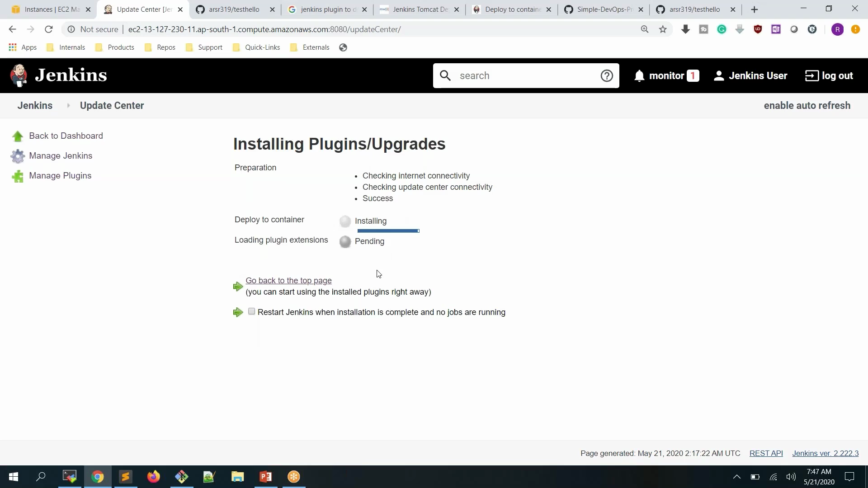Switch to the Simple-DevOps-Project GitHub tab
This screenshot has width=868, height=488.
coord(604,9)
